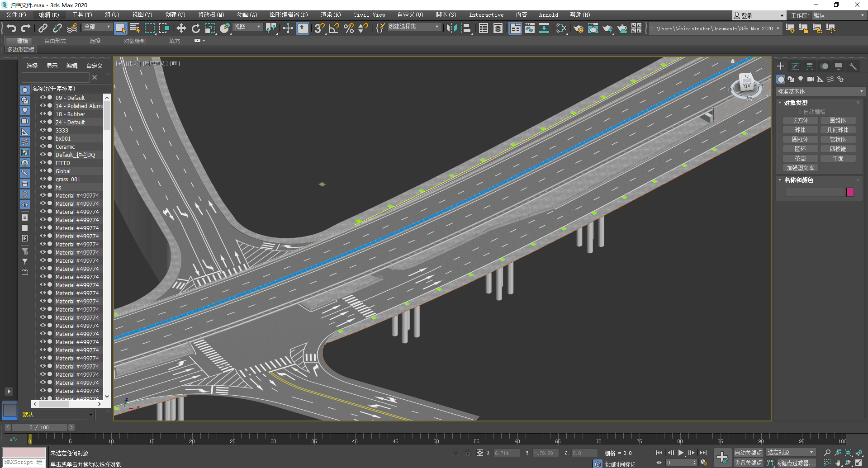Toggle eye icon for 18 - Rubber
Viewport: 868px width, 468px height.
[43, 114]
